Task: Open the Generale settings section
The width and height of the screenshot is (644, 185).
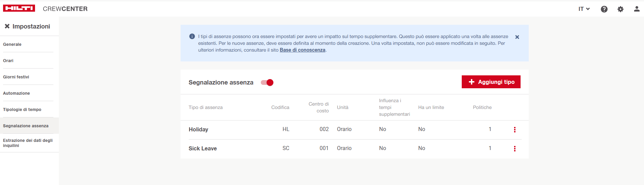Action: tap(12, 44)
